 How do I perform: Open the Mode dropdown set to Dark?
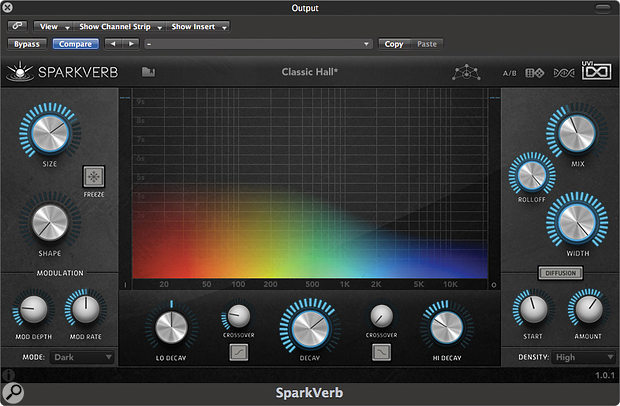pyautogui.click(x=82, y=357)
